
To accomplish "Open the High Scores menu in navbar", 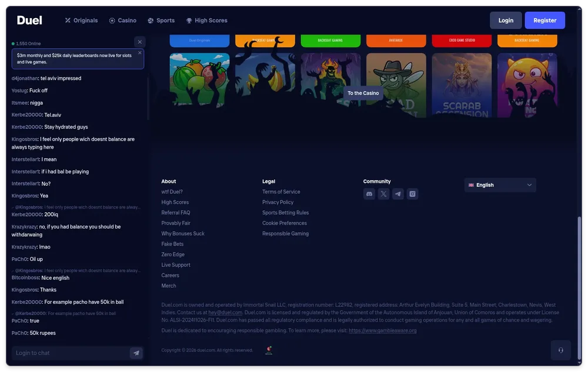I will point(206,21).
